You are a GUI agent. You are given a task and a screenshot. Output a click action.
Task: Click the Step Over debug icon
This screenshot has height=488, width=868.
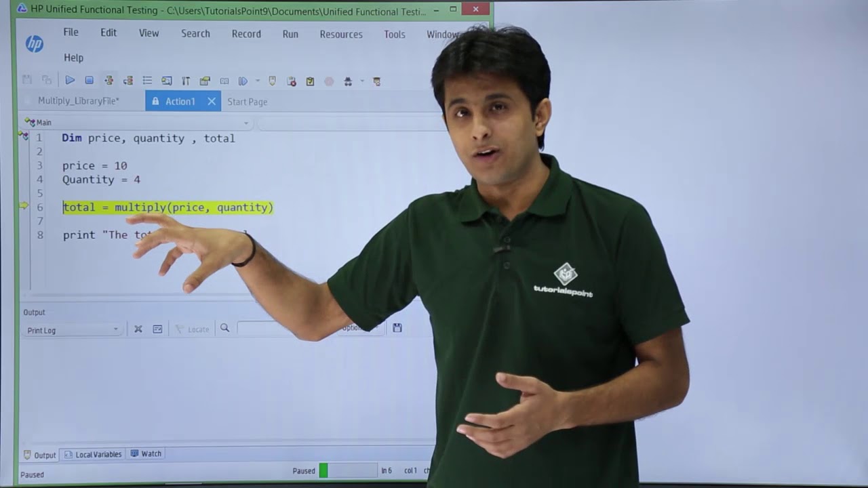coord(127,81)
